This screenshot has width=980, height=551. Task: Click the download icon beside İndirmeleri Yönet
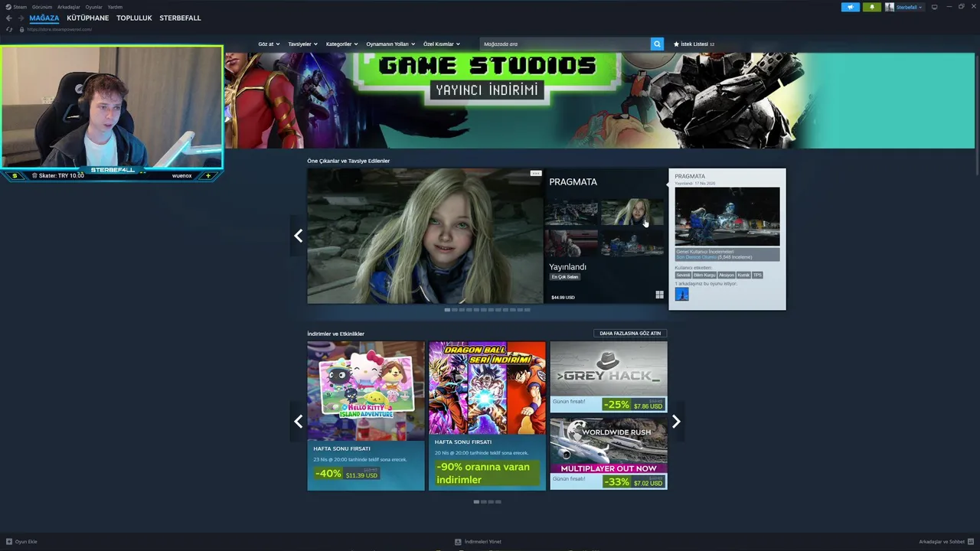[x=458, y=542]
